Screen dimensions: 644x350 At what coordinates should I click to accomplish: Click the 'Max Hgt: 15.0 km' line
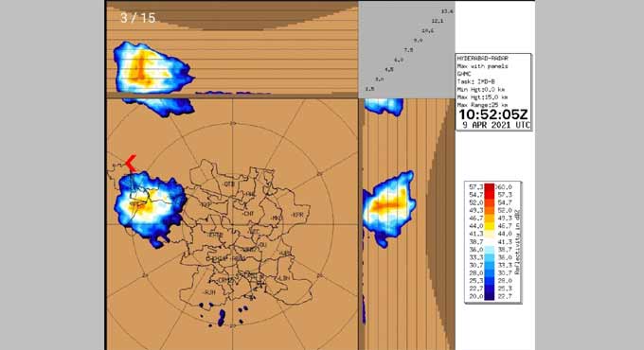[x=482, y=97]
